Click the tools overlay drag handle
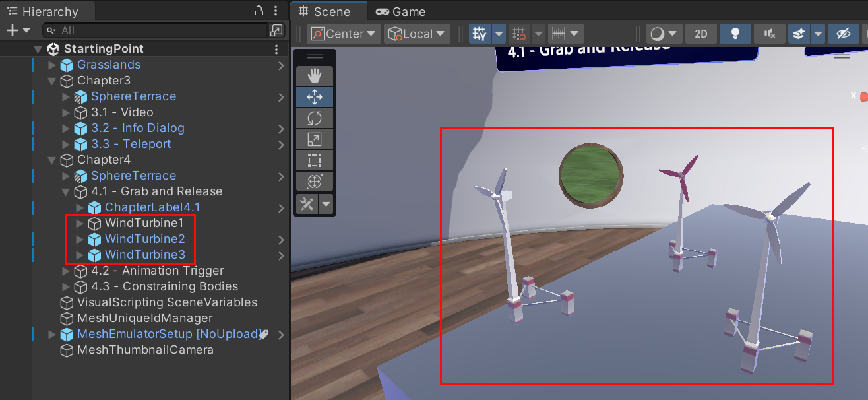 pyautogui.click(x=315, y=57)
